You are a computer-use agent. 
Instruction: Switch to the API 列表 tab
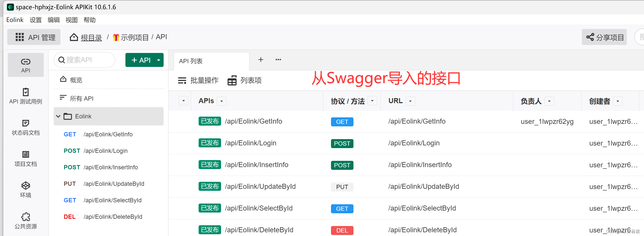pos(211,61)
